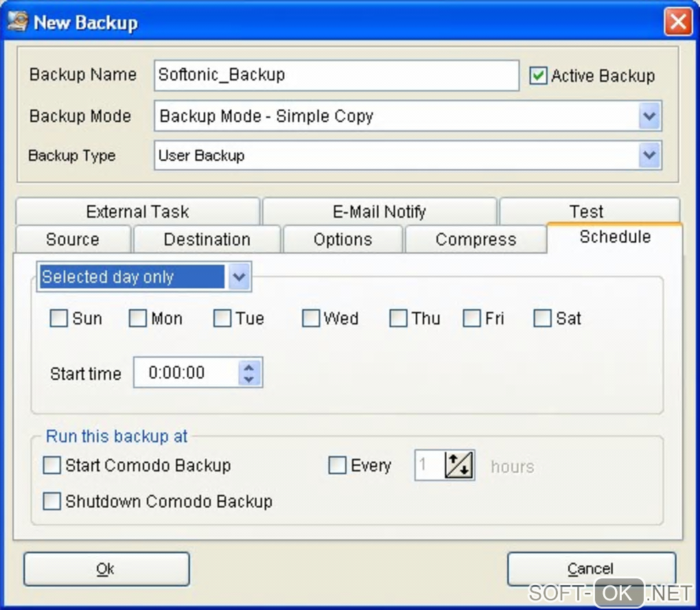This screenshot has height=610, width=700.
Task: Select the Schedule tab
Action: tap(615, 237)
